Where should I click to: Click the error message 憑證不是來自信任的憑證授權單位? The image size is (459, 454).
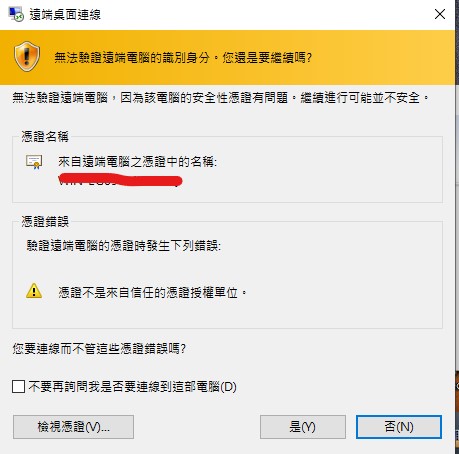tap(152, 293)
